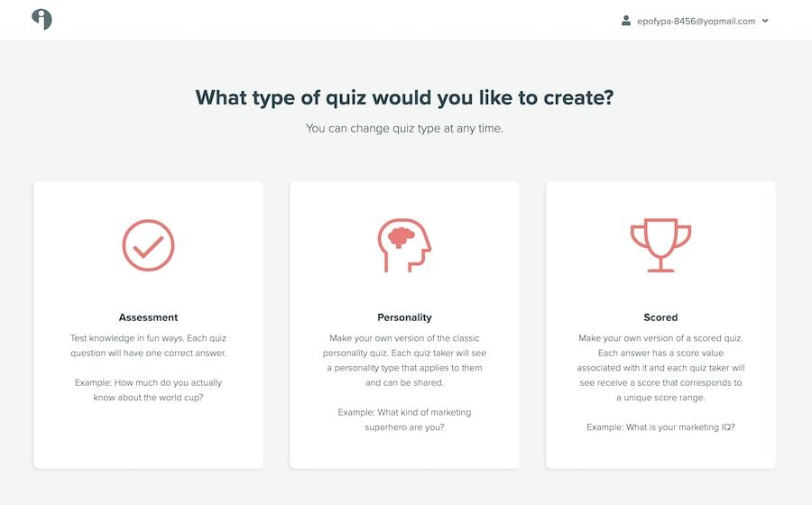Choose the Personality quiz type title
Image resolution: width=812 pixels, height=505 pixels.
pos(404,317)
